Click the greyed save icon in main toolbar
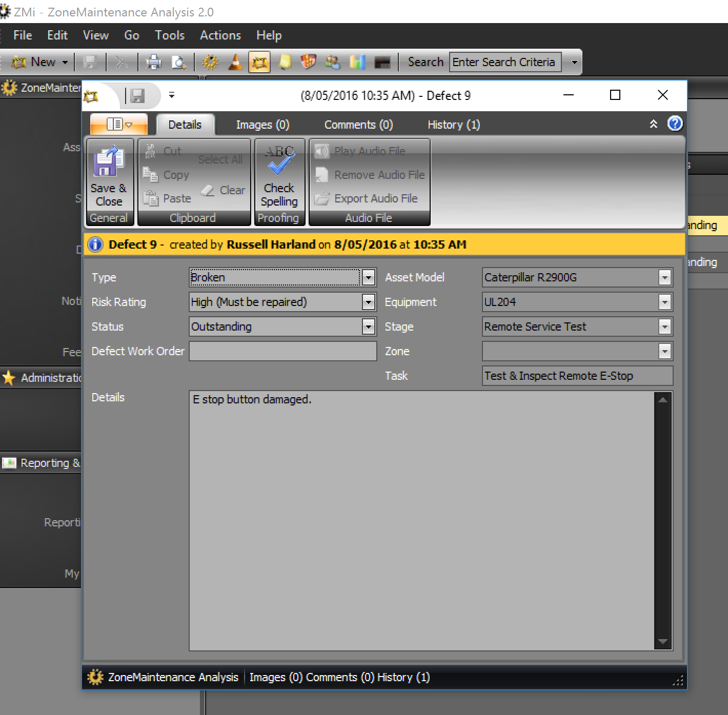The width and height of the screenshot is (728, 715). tap(91, 63)
